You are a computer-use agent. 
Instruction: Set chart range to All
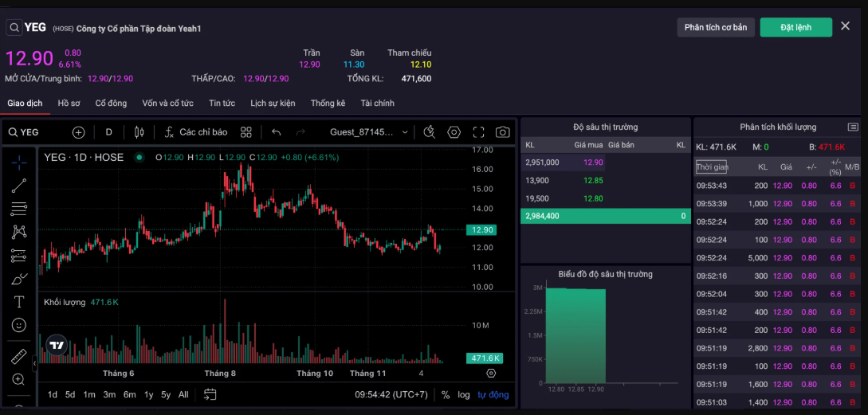click(183, 394)
